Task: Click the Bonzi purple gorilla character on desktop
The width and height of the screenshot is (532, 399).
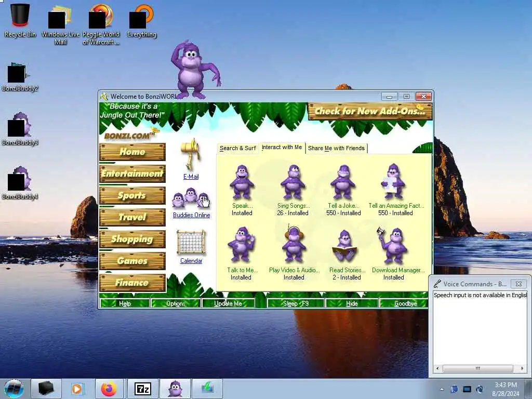Action: (195, 70)
